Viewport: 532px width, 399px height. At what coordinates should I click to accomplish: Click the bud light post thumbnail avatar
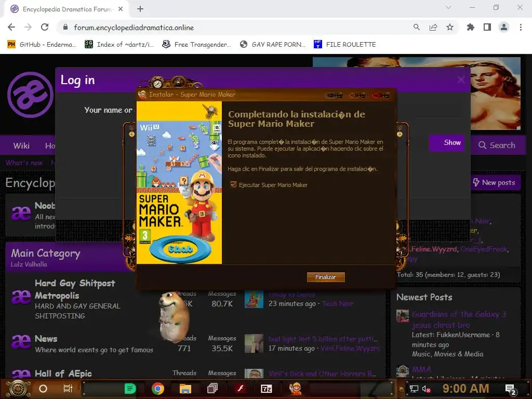tap(254, 343)
